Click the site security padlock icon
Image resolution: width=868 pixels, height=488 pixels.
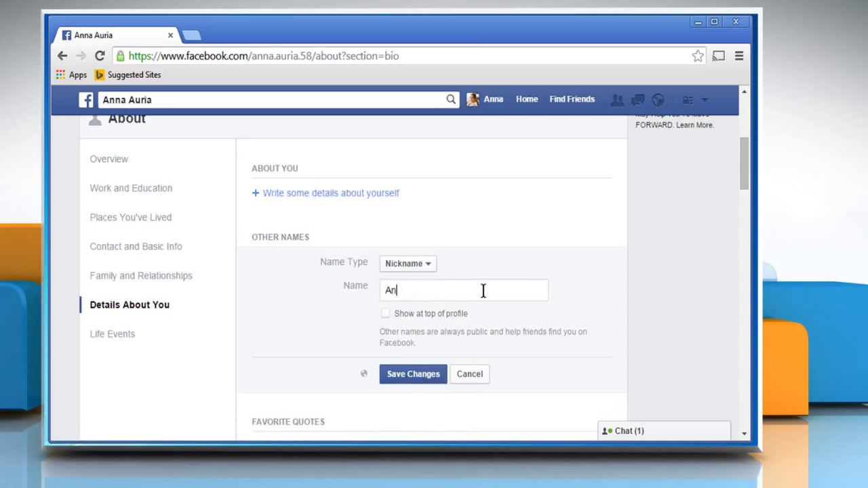120,56
